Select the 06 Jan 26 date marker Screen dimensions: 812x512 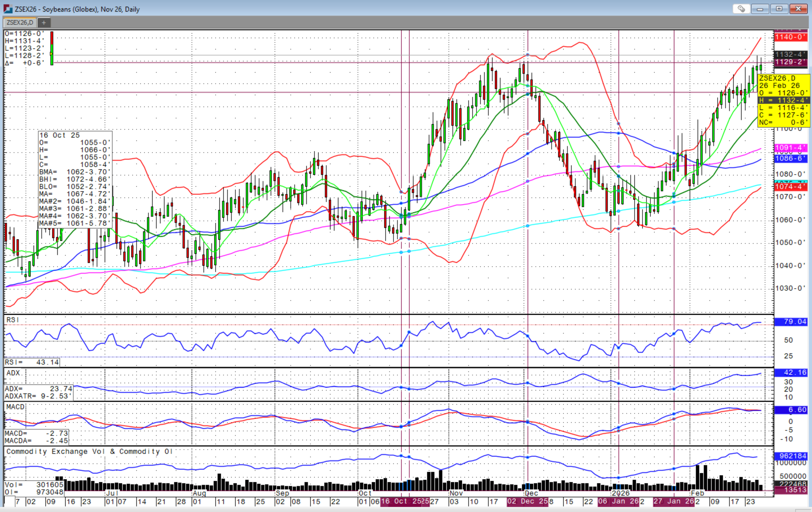pyautogui.click(x=618, y=501)
